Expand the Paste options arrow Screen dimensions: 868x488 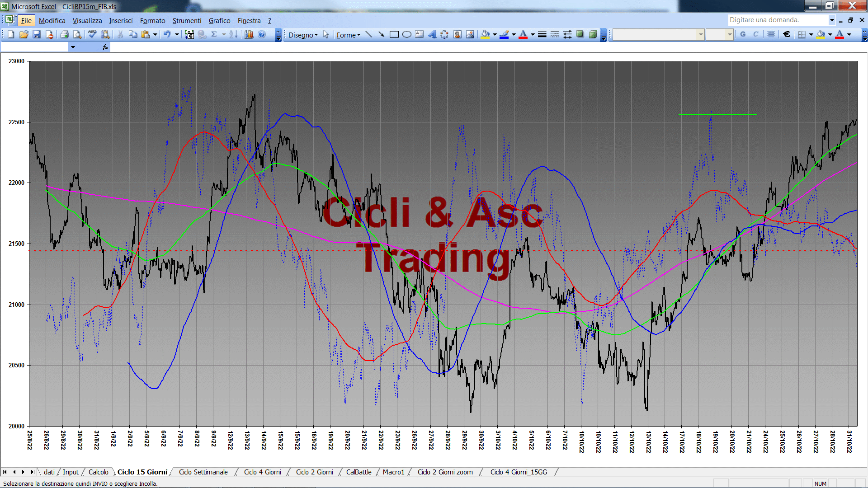(x=155, y=34)
